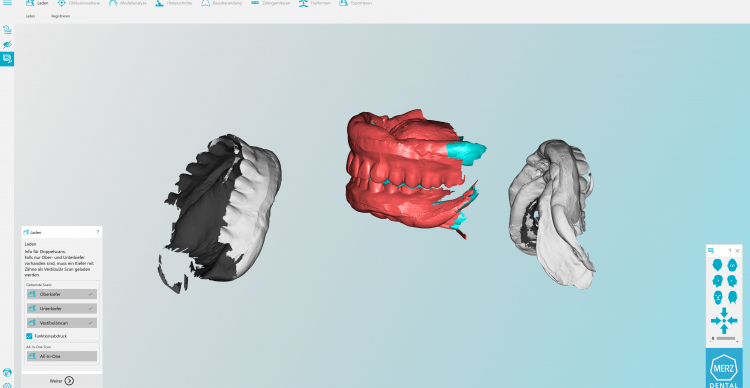Set the front face view head icon
This screenshot has height=388, width=750.
pos(717,298)
